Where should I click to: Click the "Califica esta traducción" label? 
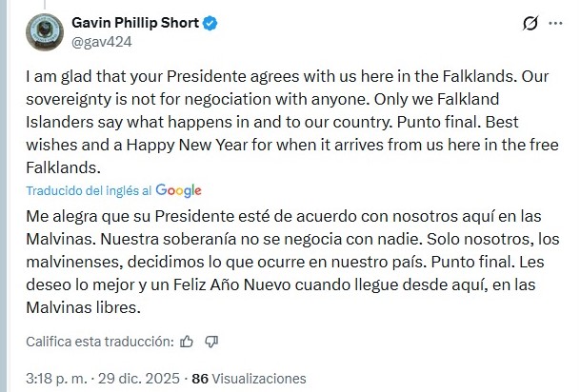[x=99, y=342]
